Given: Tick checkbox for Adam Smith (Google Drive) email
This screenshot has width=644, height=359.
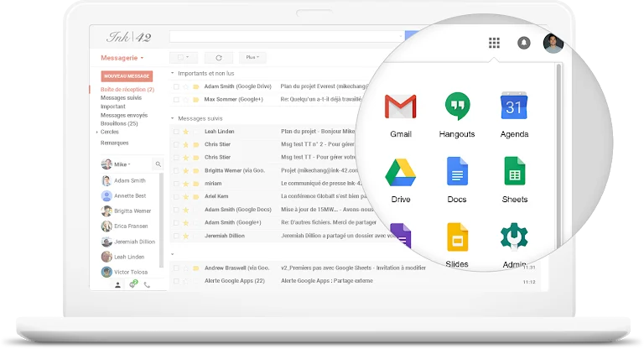Looking at the screenshot, I should 176,86.
